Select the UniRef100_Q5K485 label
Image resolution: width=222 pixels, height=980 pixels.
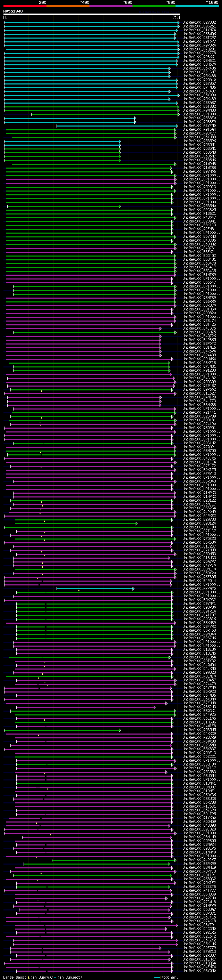pos(199,68)
